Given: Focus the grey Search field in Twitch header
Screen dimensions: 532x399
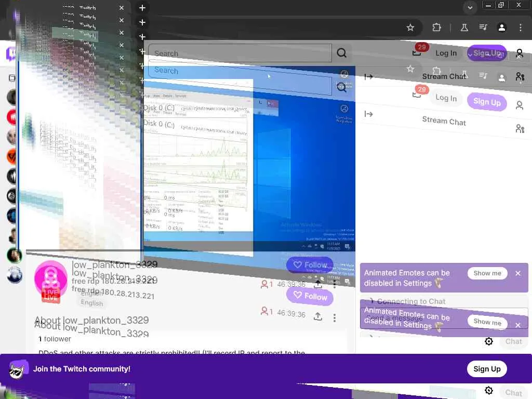Looking at the screenshot, I should (240, 53).
